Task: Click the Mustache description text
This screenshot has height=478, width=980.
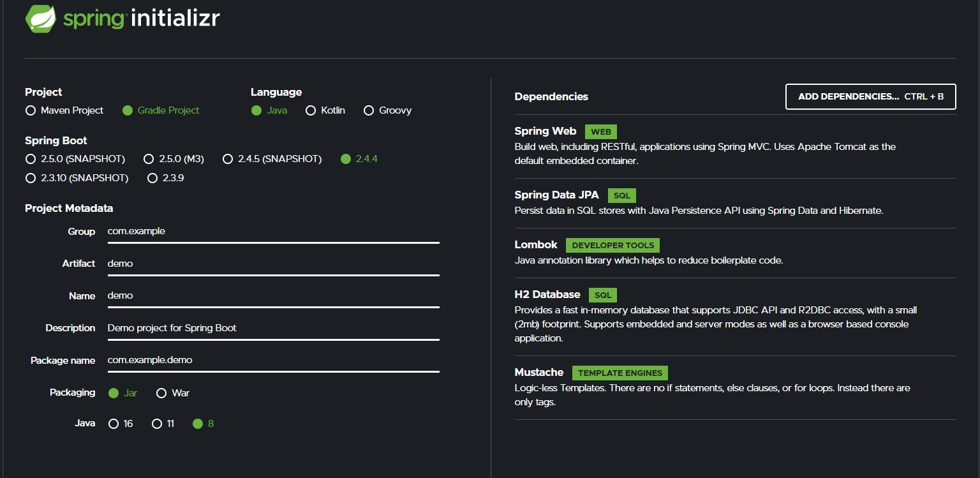Action: coord(713,395)
